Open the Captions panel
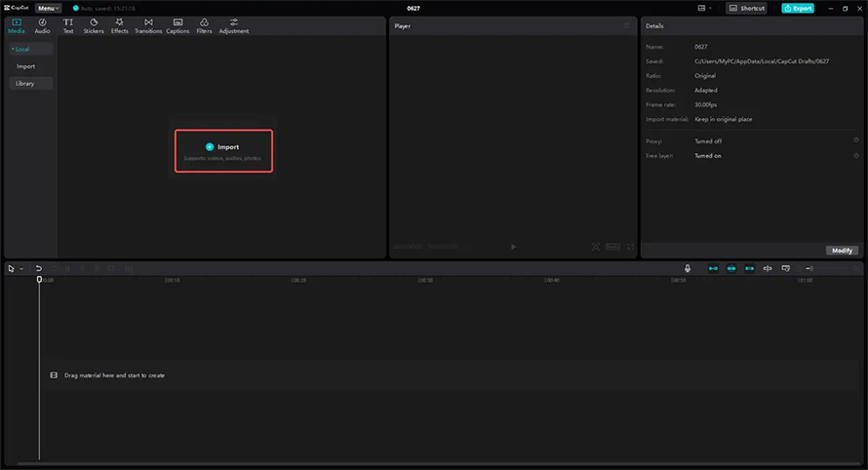868x470 pixels. pos(178,26)
